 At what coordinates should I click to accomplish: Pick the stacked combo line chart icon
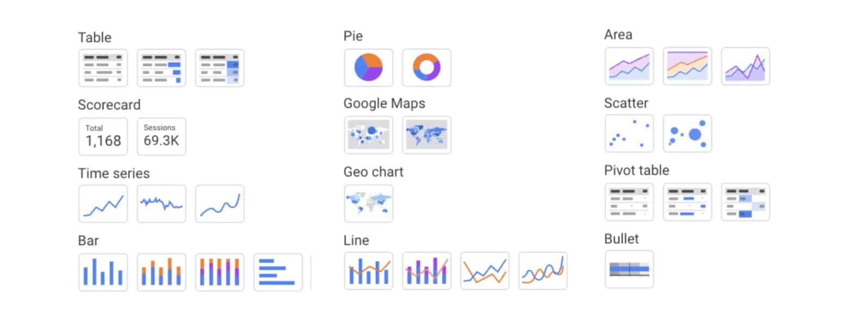point(426,271)
